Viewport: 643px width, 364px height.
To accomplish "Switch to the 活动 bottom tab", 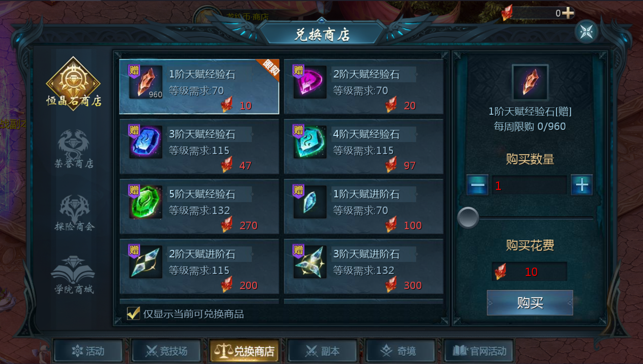I will click(88, 351).
